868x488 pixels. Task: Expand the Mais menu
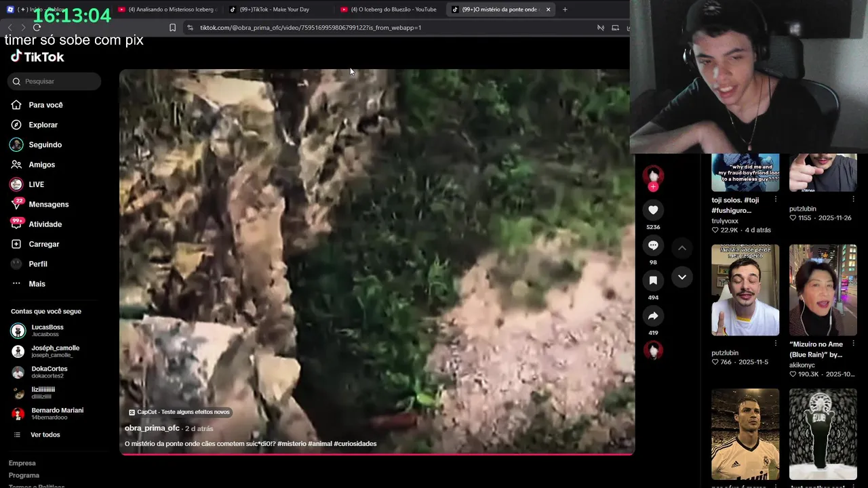37,284
